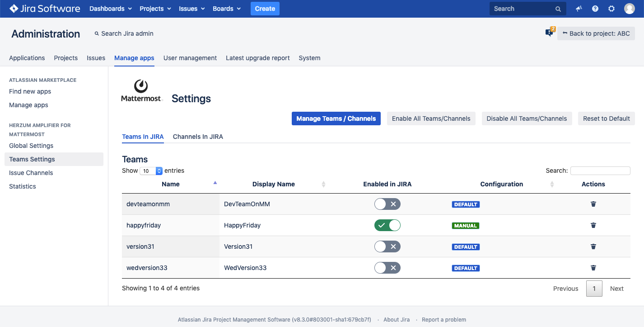Expand the Dashboards menu

click(x=110, y=9)
